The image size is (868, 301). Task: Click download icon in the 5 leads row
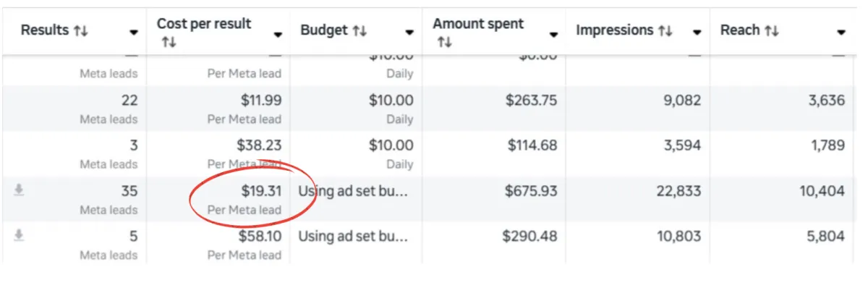coord(20,235)
